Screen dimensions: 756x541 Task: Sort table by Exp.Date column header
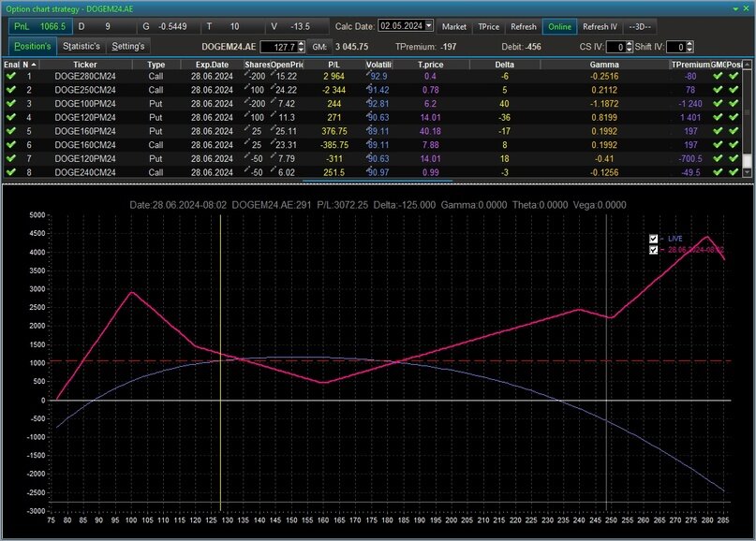click(212, 65)
